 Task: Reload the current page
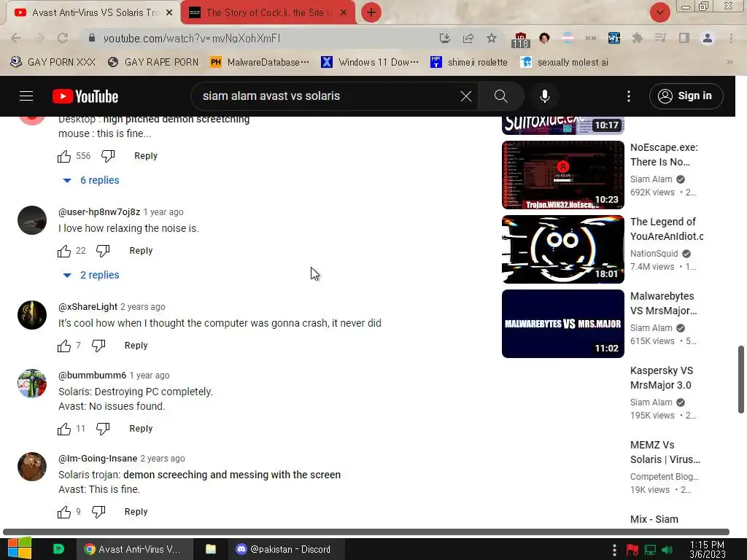tap(63, 38)
